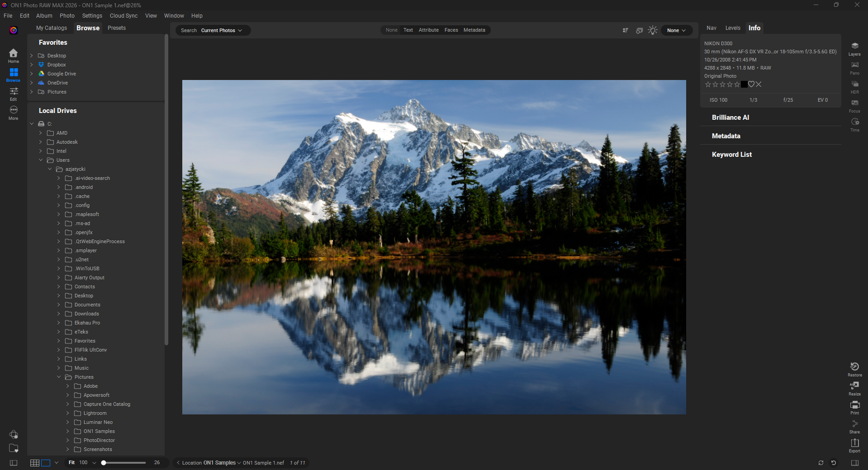
Task: Switch to the Nav tab
Action: 711,28
